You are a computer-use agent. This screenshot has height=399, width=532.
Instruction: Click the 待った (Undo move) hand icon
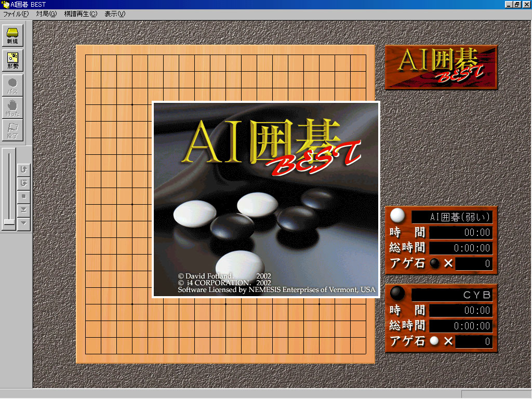12,109
